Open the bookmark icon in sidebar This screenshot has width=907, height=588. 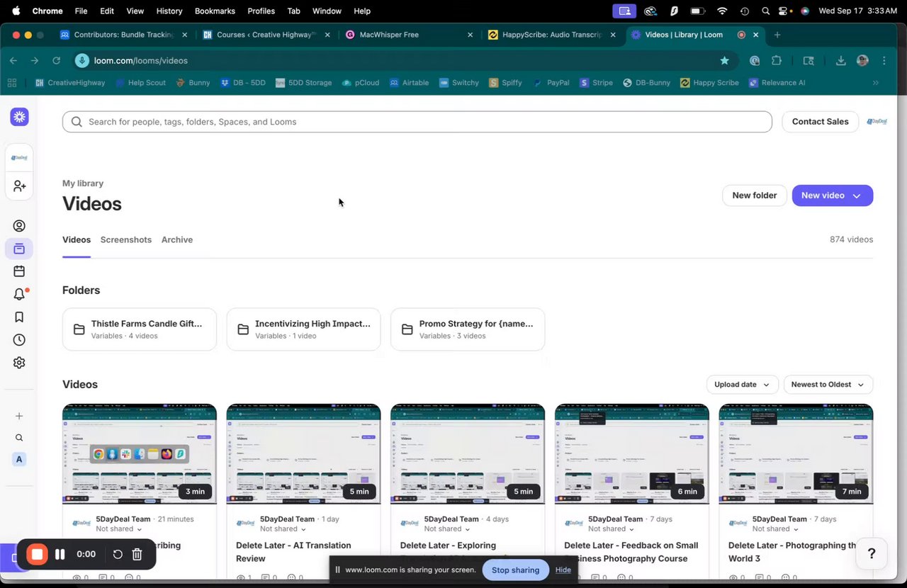(x=19, y=317)
